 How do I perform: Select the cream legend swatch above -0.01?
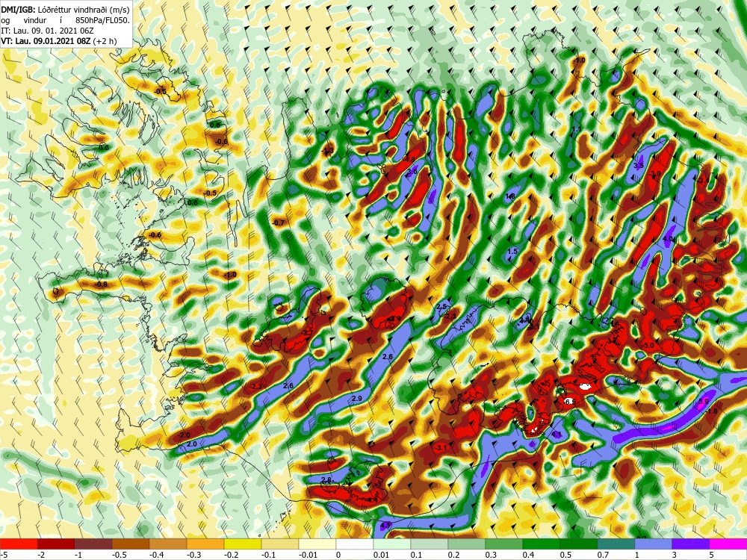tap(317, 544)
